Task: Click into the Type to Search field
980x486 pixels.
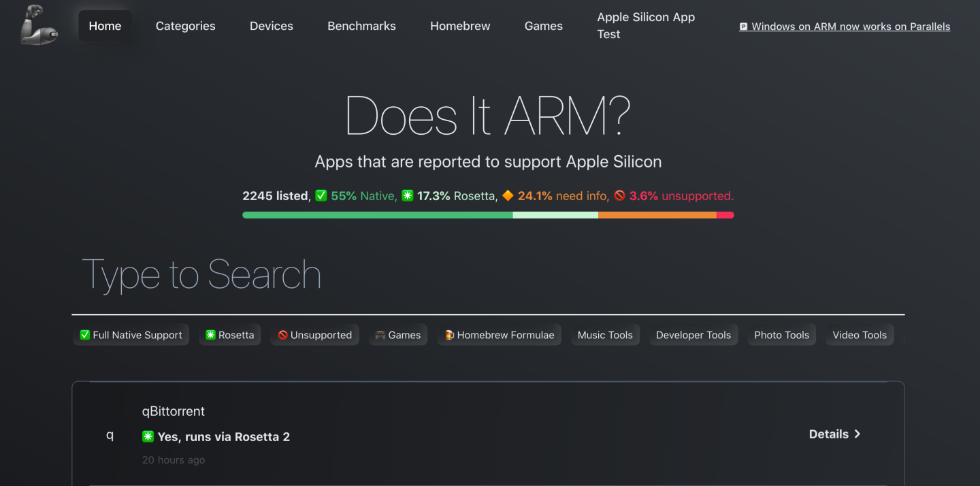Action: click(488, 275)
